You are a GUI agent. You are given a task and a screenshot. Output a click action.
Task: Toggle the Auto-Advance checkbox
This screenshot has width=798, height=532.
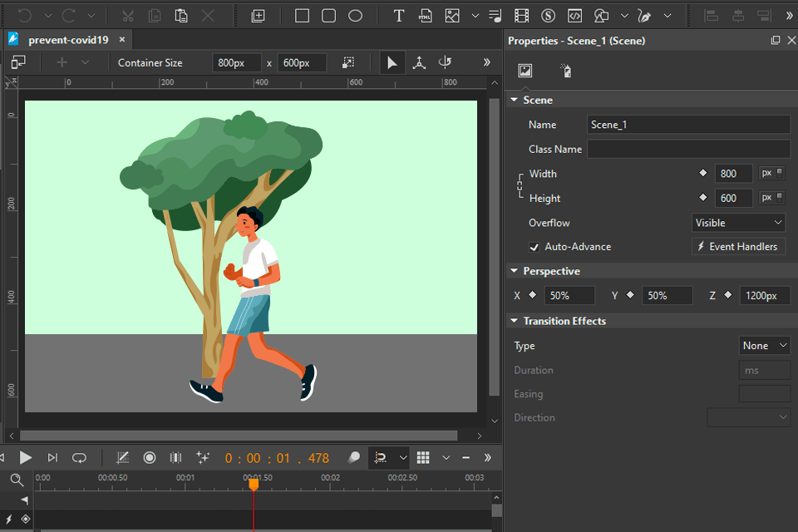[x=534, y=247]
